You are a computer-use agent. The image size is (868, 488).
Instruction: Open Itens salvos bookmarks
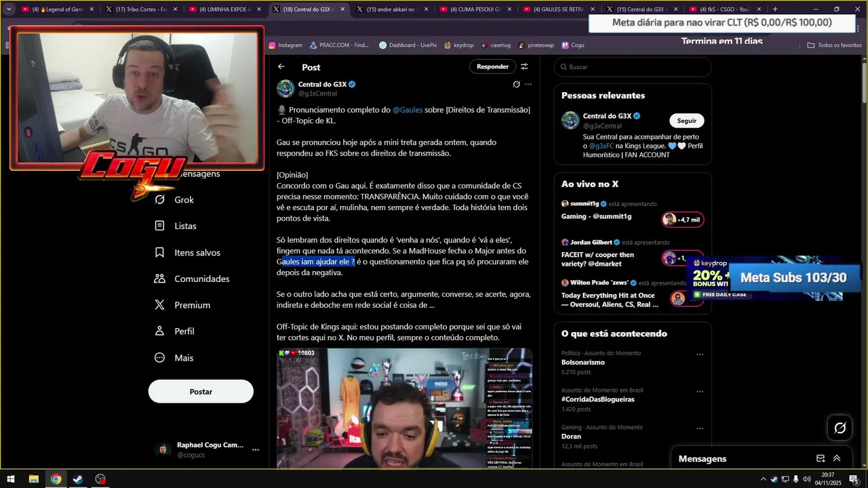coord(188,252)
